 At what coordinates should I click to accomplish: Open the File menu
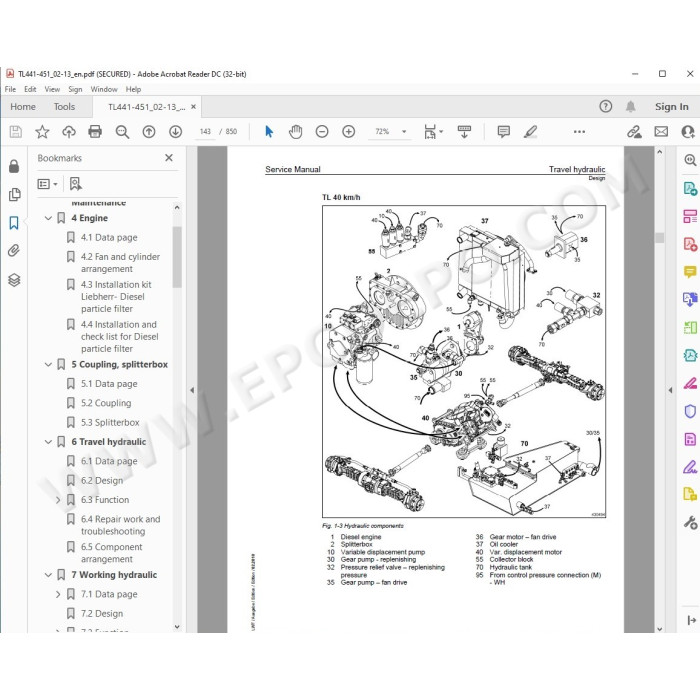[x=10, y=89]
